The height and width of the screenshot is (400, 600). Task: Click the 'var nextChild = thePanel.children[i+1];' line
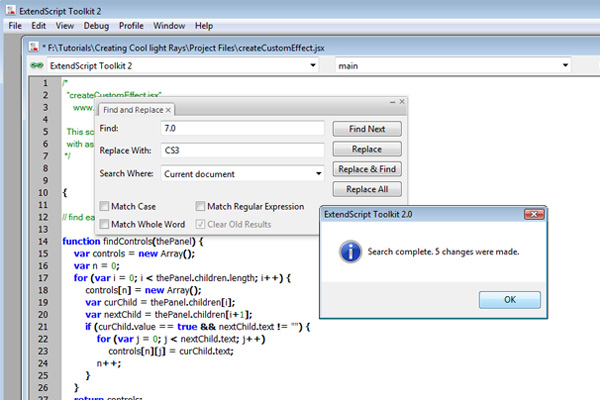click(x=169, y=315)
